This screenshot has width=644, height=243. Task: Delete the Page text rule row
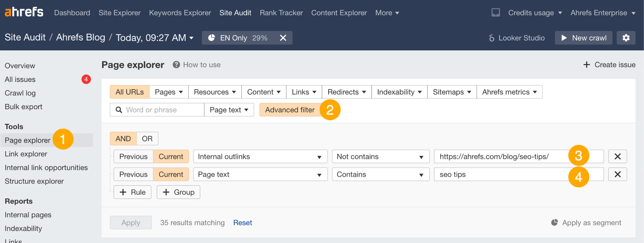[x=618, y=174]
